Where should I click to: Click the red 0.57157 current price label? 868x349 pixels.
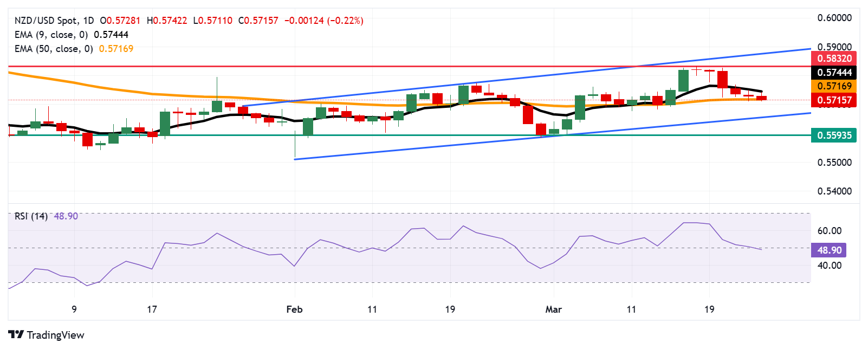click(834, 100)
